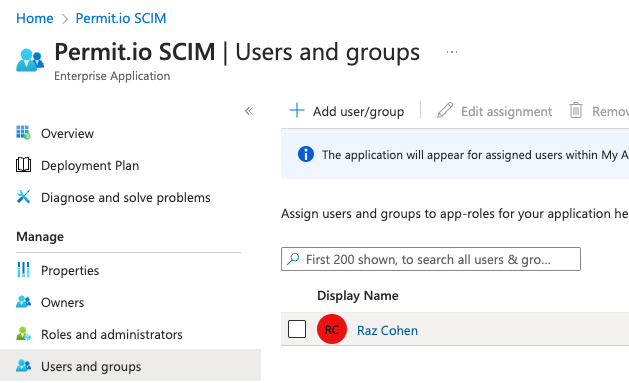629x383 pixels.
Task: Click the Permit.io SCIM breadcrumb link
Action: tap(121, 18)
